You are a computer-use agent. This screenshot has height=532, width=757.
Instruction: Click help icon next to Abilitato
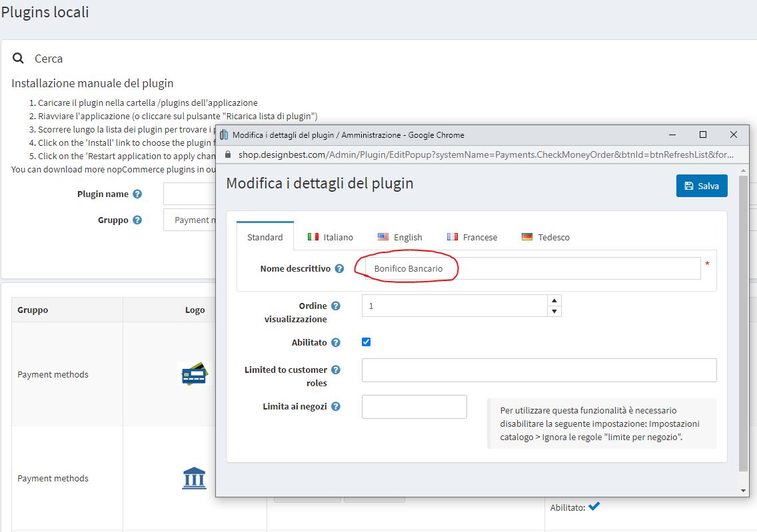click(336, 342)
